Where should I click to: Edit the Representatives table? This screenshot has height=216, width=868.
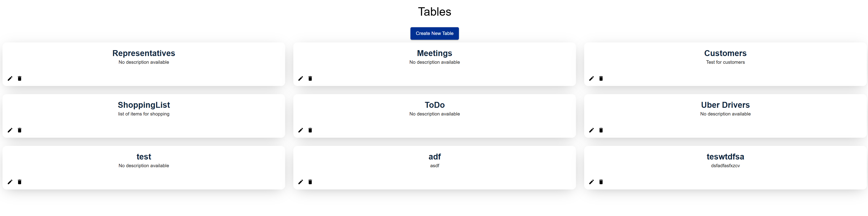10,78
